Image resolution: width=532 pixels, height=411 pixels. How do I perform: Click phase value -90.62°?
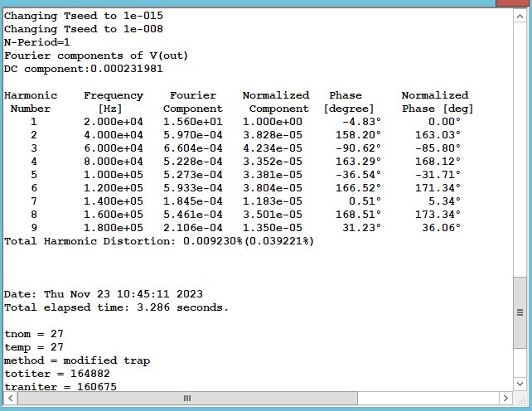(x=359, y=148)
